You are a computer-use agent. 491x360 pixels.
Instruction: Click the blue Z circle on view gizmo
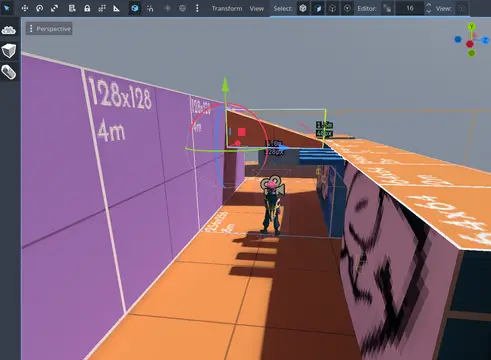485,40
